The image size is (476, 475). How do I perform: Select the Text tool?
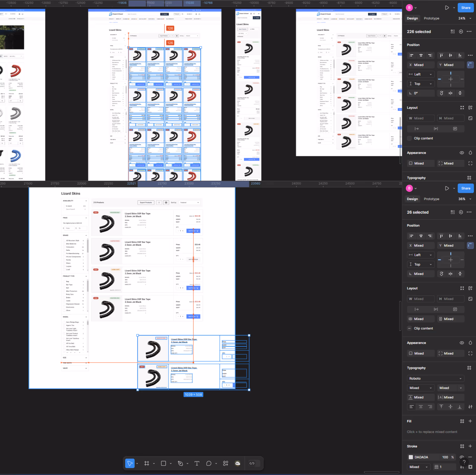pyautogui.click(x=197, y=463)
